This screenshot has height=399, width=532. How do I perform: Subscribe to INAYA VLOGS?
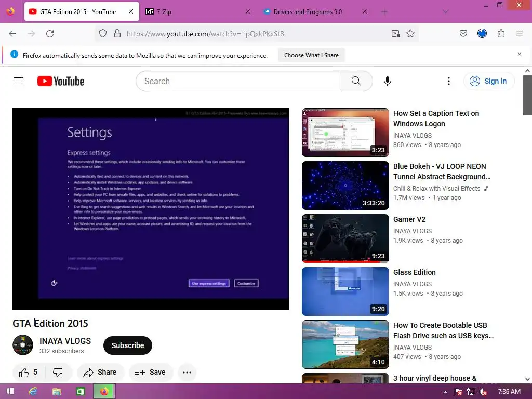pyautogui.click(x=128, y=345)
